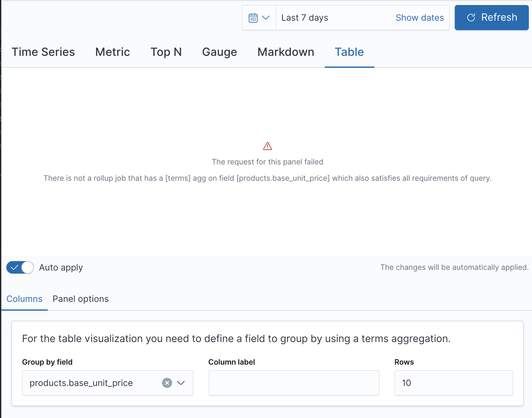
Task: Open options for the Group by field combo box
Action: click(181, 383)
